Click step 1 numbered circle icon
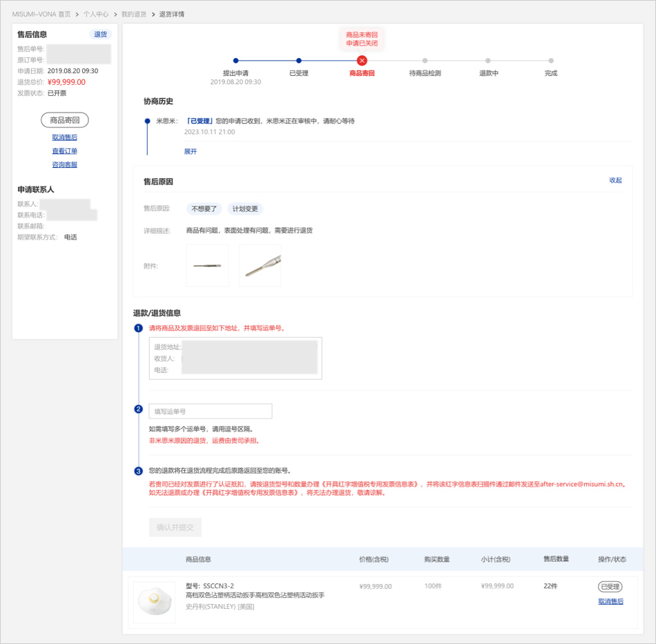This screenshot has width=656, height=644. (139, 329)
